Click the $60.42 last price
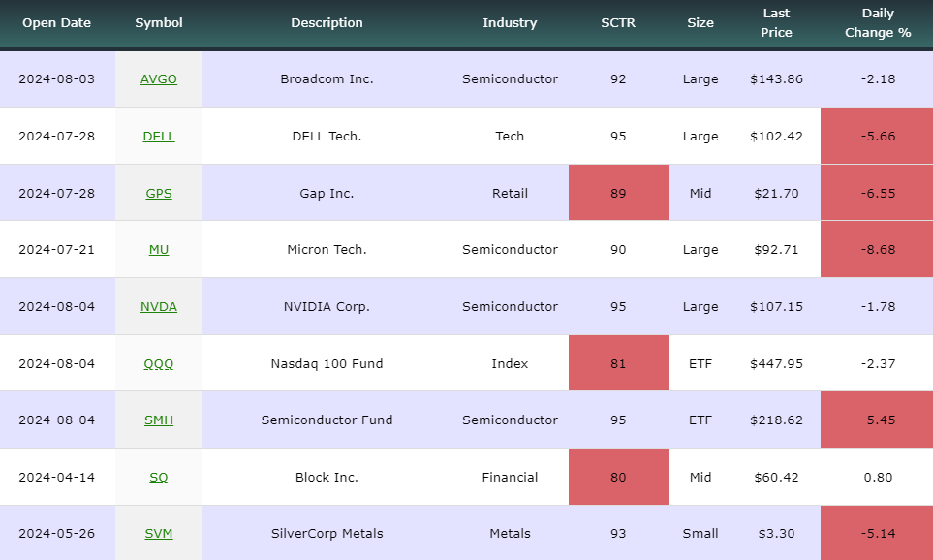Screen dimensions: 933x560 (x=776, y=478)
